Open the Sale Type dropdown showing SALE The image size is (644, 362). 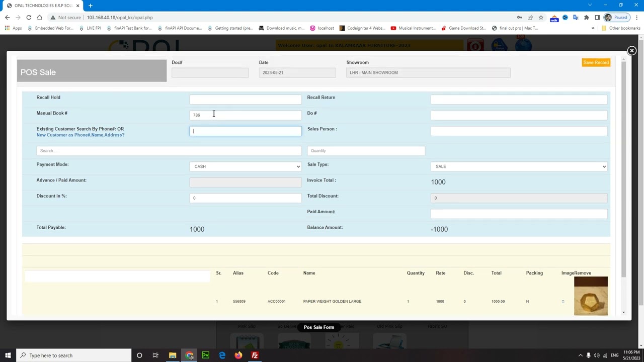coord(519,166)
